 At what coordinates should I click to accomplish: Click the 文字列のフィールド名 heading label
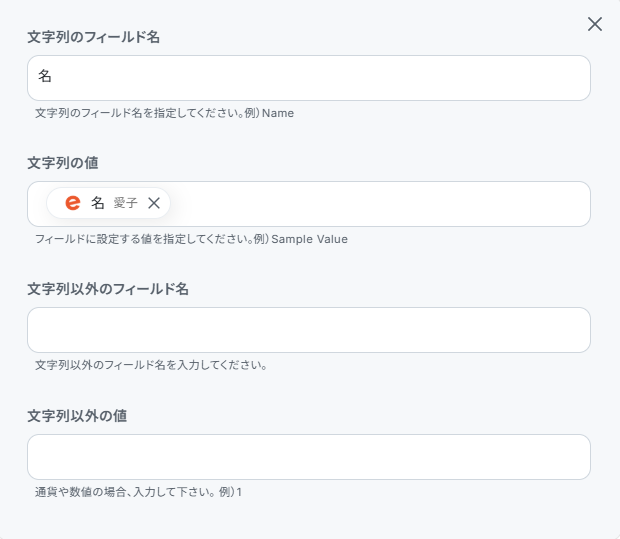click(94, 37)
